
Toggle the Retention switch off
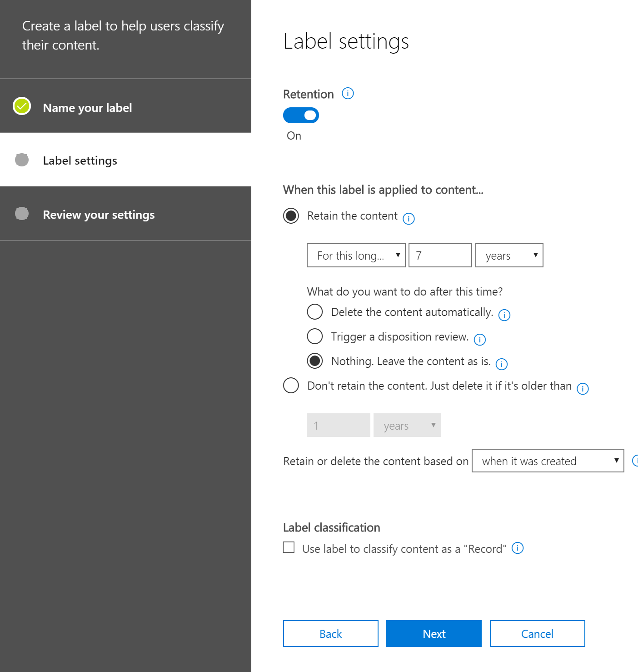pos(301,115)
